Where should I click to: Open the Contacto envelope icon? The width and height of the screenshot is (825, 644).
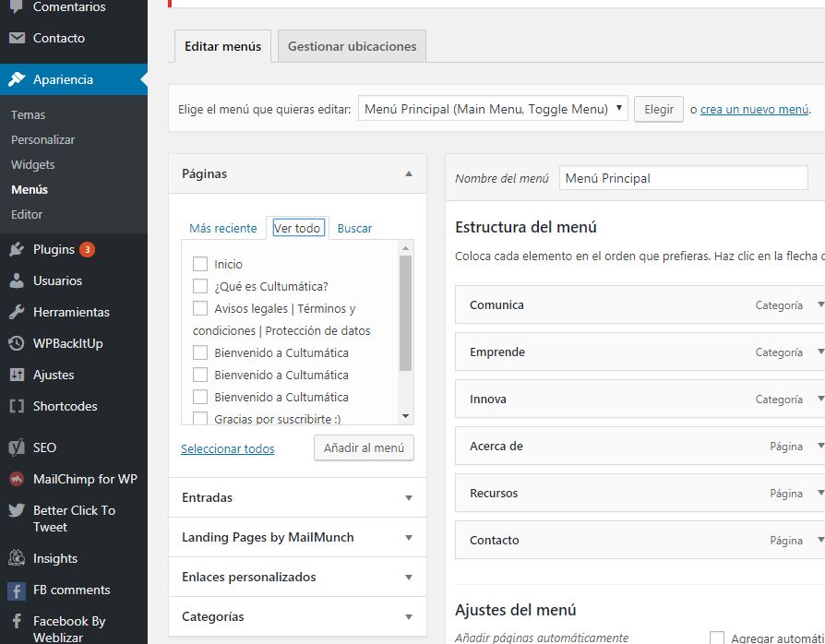[x=17, y=38]
